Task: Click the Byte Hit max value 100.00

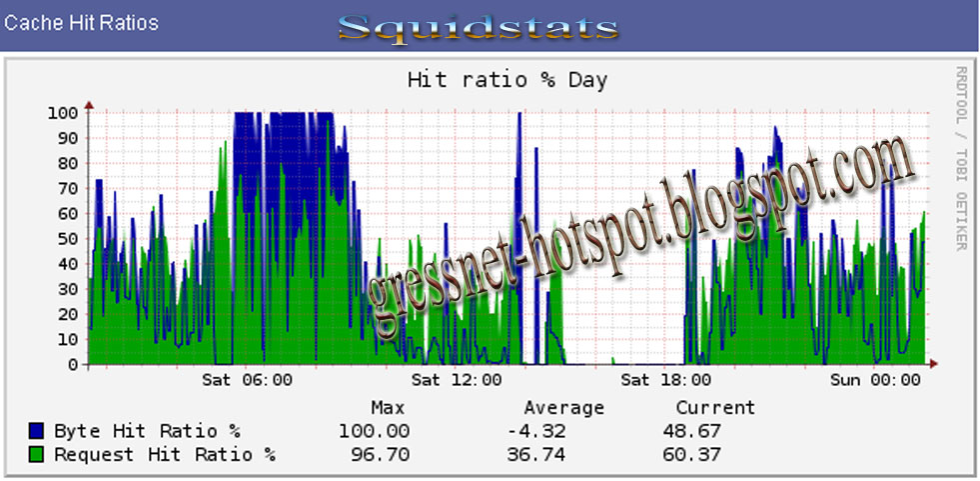Action: click(375, 432)
